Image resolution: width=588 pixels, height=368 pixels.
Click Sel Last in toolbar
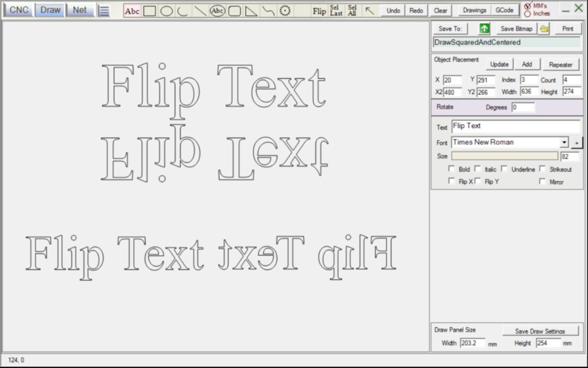(x=336, y=11)
